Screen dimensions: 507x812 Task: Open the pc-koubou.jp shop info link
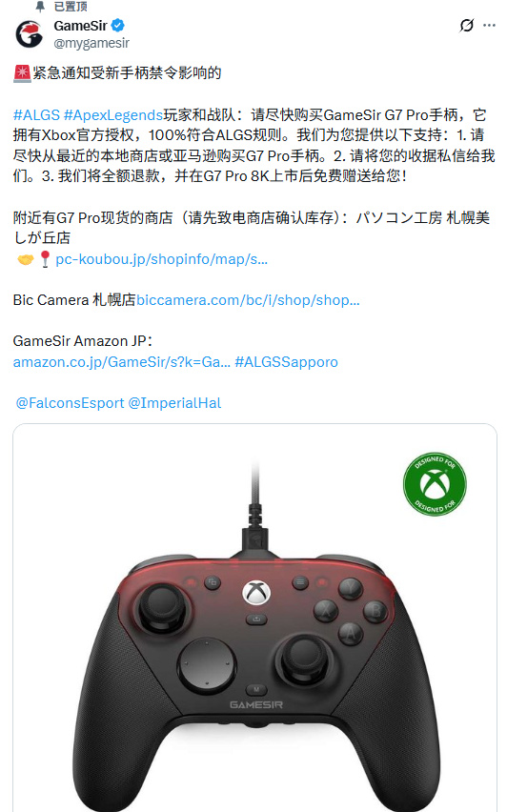point(162,259)
